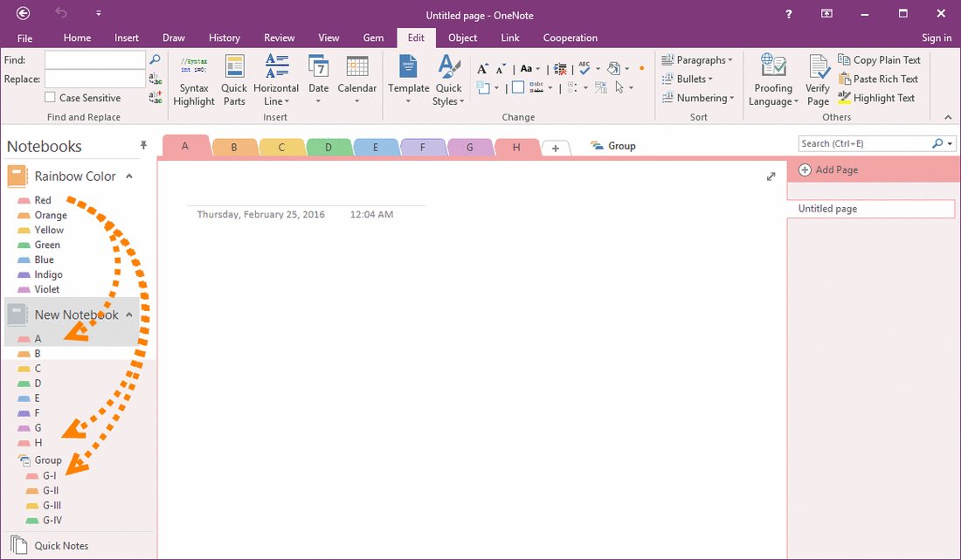Screen dimensions: 961x560
Task: Open the Gem ribbon tab
Action: pos(373,38)
